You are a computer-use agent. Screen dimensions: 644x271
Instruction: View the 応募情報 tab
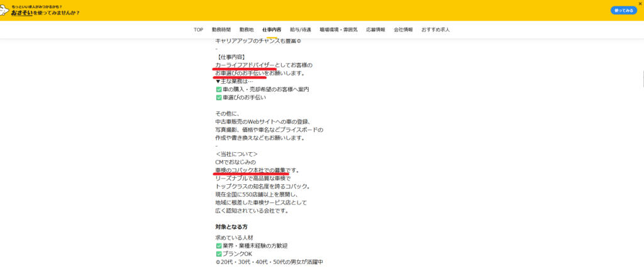[375, 30]
